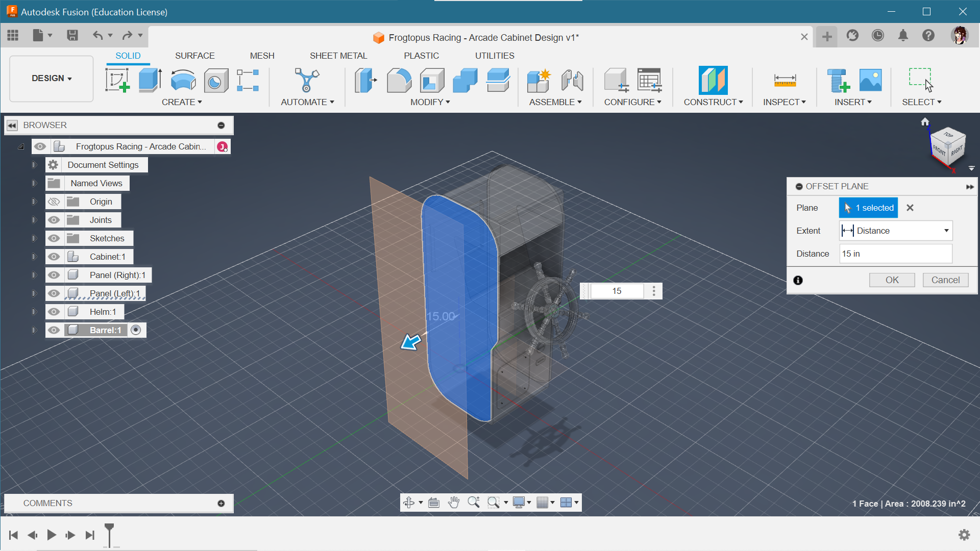
Task: Expand the Named Views node
Action: [x=34, y=183]
